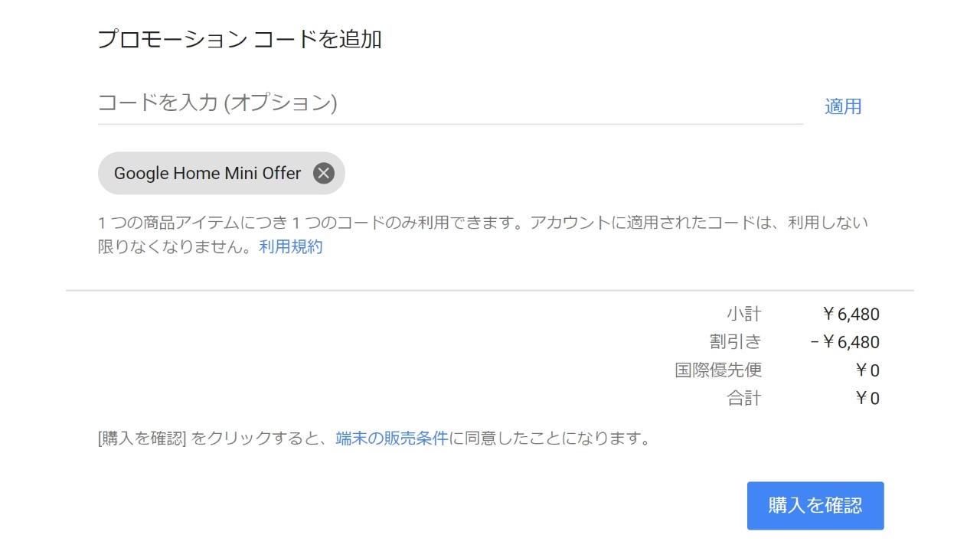Click the 適用 apply link
Image resolution: width=980 pixels, height=551 pixels.
[x=843, y=107]
